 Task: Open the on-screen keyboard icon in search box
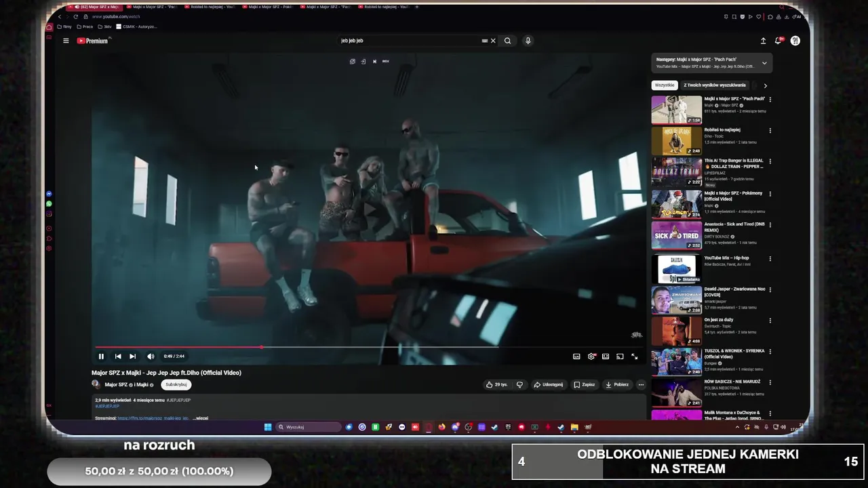tap(484, 41)
